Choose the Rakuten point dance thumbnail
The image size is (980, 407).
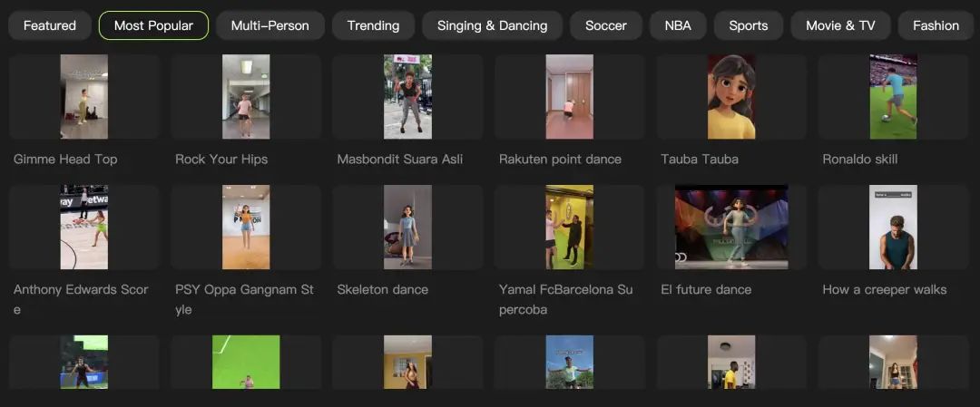click(x=569, y=97)
